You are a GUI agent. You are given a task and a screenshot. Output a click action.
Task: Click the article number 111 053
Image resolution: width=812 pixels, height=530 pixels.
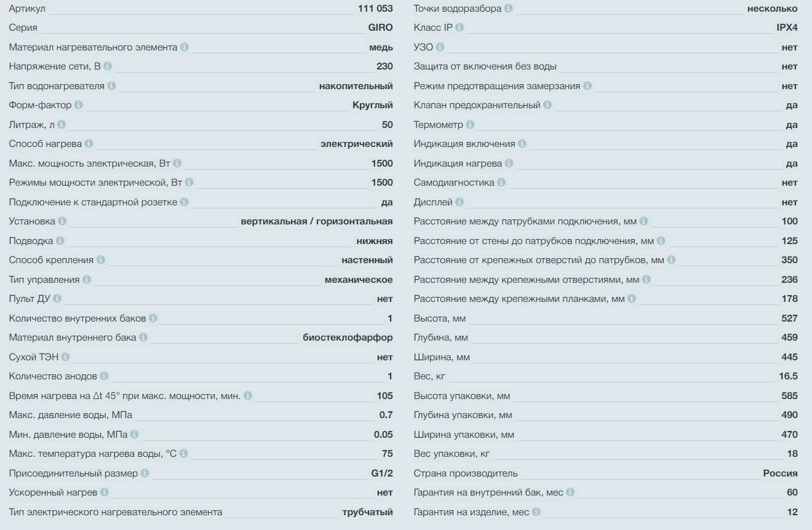375,9
